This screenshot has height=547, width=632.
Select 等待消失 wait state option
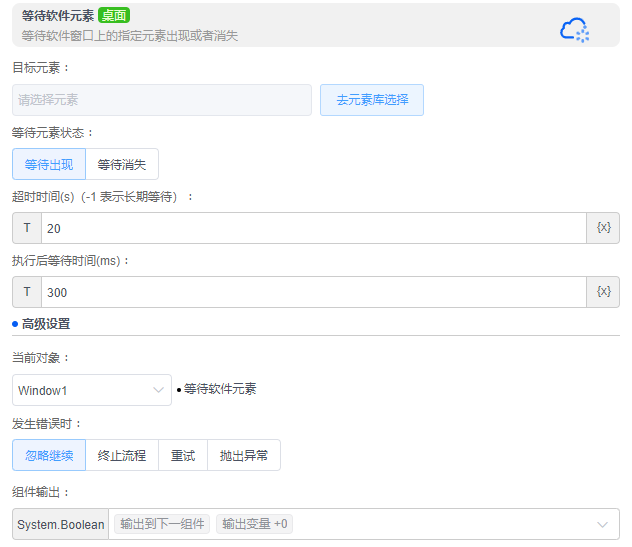(x=122, y=164)
